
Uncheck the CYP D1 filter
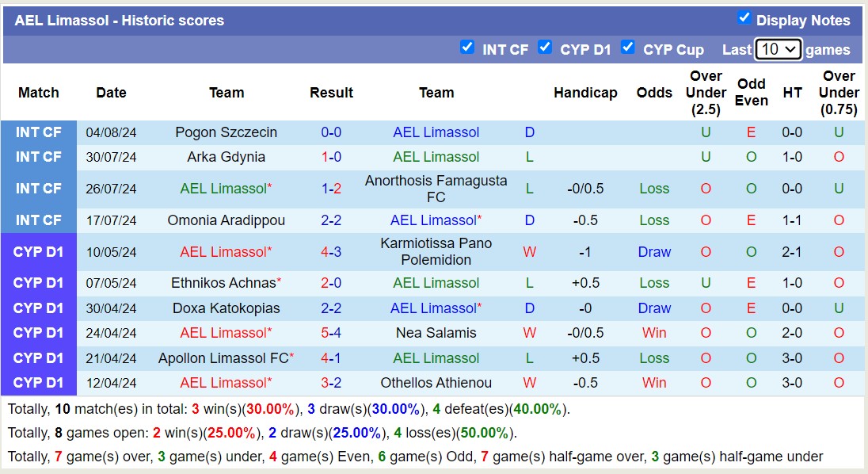[545, 48]
